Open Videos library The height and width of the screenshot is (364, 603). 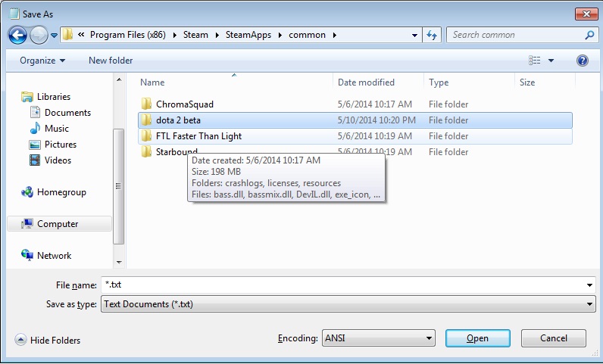58,160
